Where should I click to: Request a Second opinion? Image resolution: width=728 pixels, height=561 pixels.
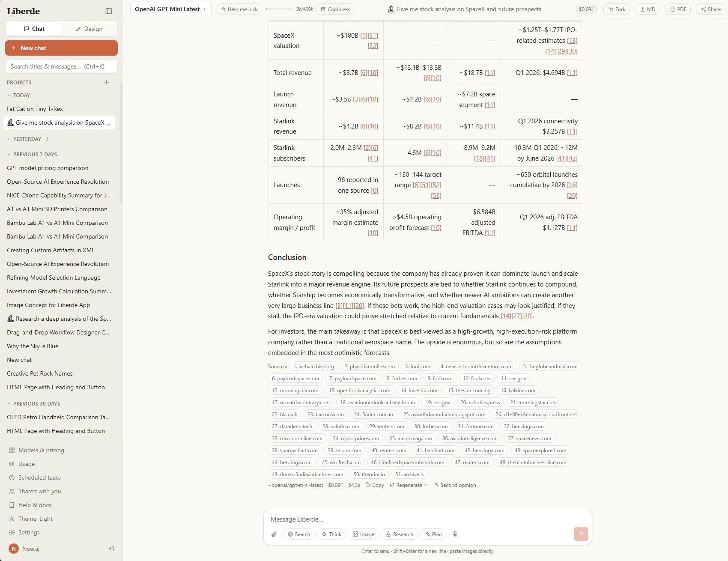coord(455,485)
